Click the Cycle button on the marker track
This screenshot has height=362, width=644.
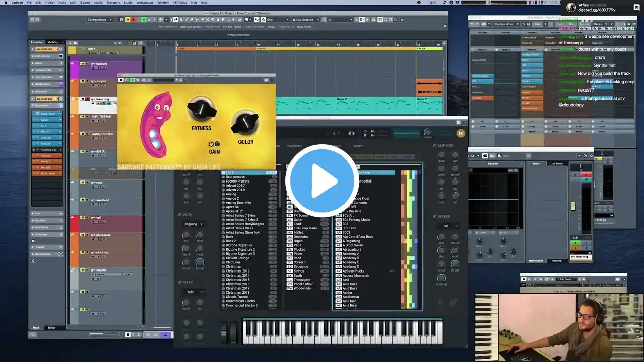(103, 53)
